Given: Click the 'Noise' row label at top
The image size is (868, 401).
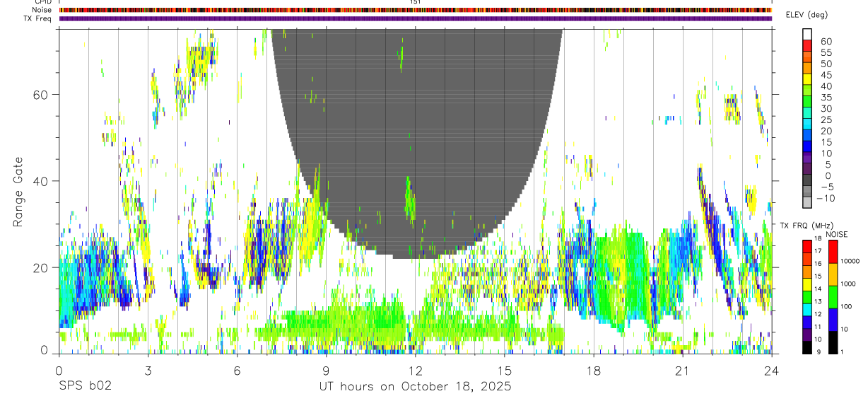Looking at the screenshot, I should [x=42, y=10].
